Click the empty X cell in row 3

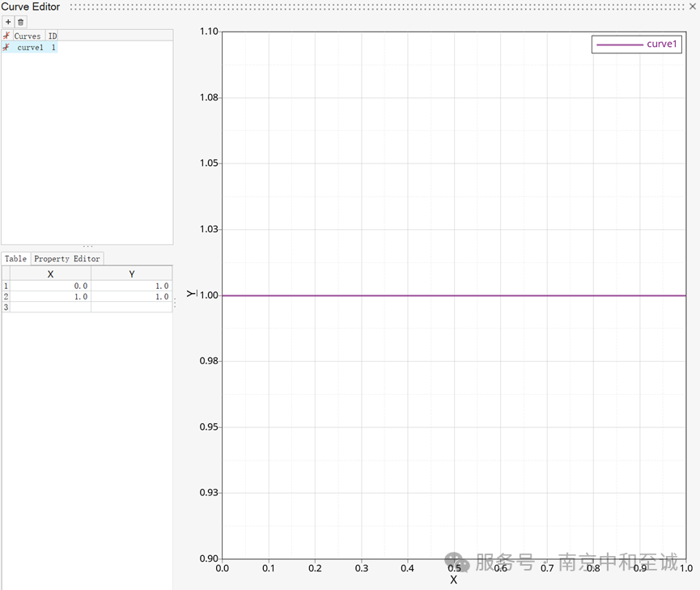[x=50, y=308]
